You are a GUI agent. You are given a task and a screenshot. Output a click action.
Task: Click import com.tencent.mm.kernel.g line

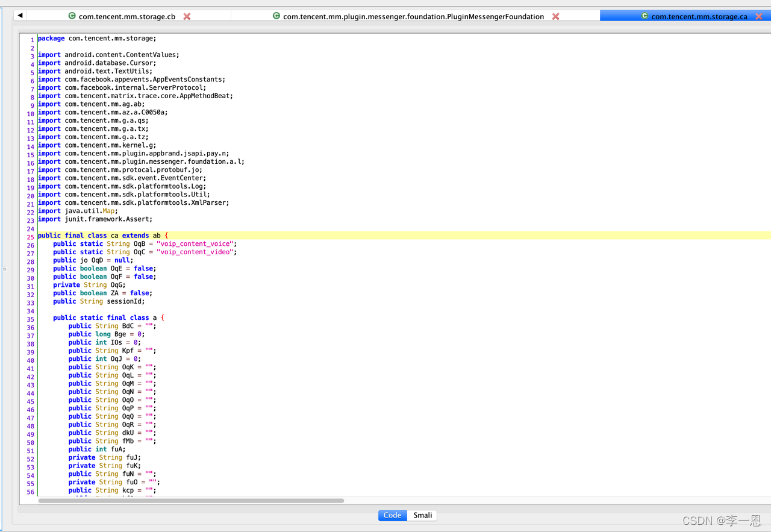[97, 145]
